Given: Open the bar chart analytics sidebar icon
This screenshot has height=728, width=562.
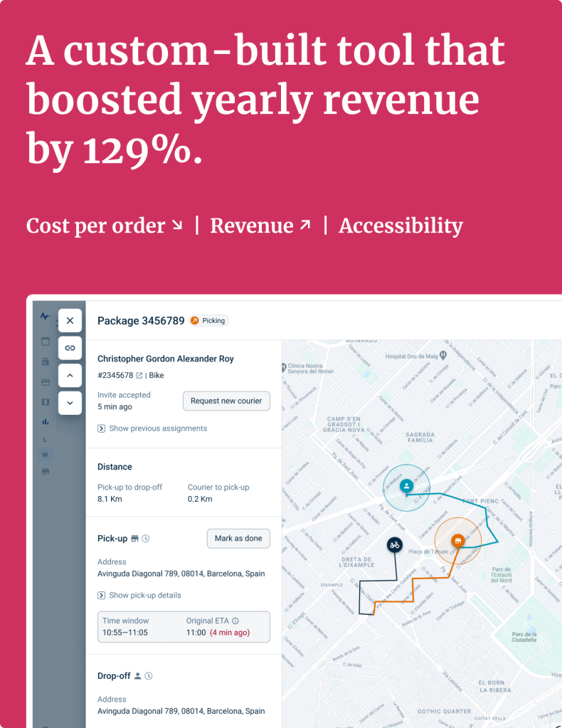Looking at the screenshot, I should [x=46, y=421].
